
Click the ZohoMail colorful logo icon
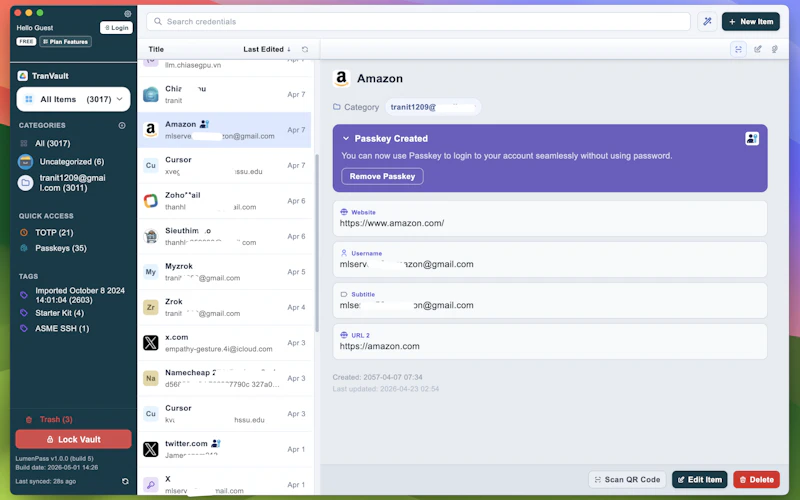(x=151, y=201)
